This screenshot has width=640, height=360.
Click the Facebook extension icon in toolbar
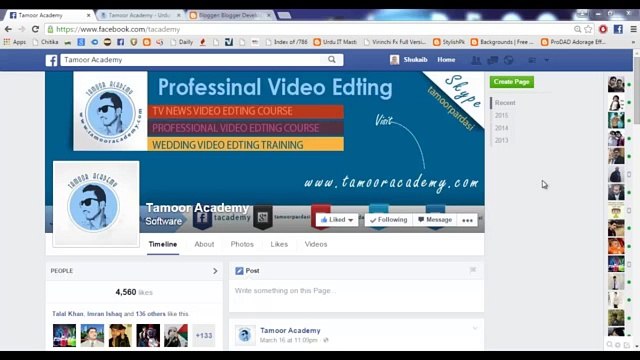[618, 29]
